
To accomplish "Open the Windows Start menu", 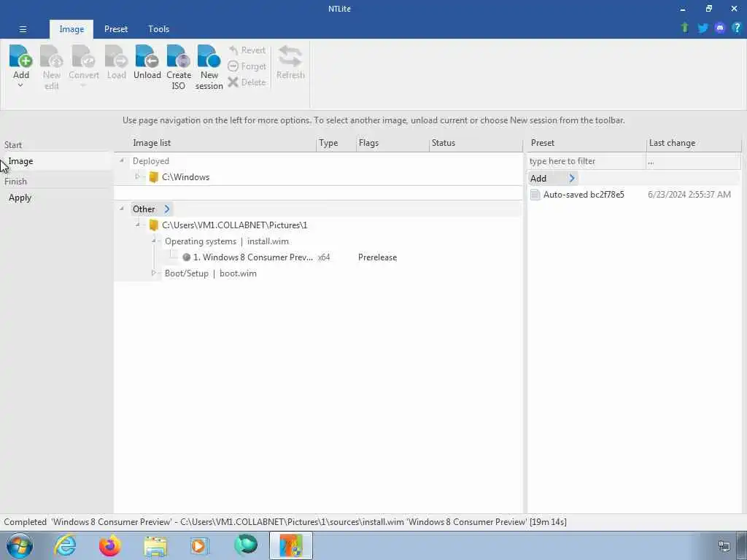I will [20, 545].
